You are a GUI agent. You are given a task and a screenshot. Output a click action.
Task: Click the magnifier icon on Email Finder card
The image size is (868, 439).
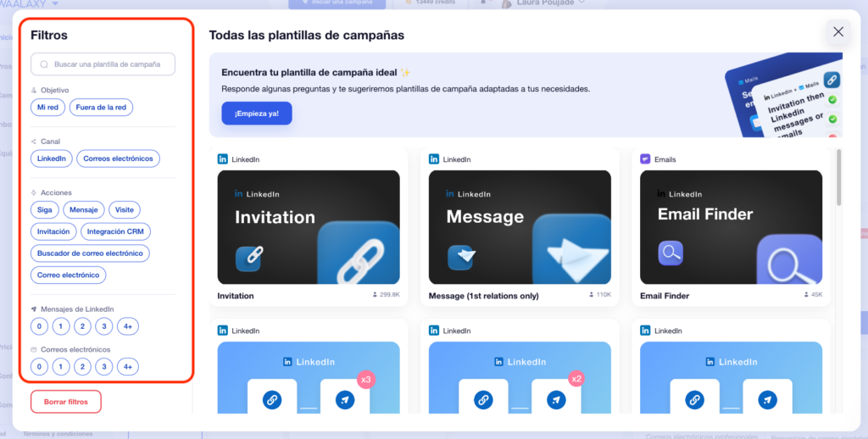[x=670, y=253]
